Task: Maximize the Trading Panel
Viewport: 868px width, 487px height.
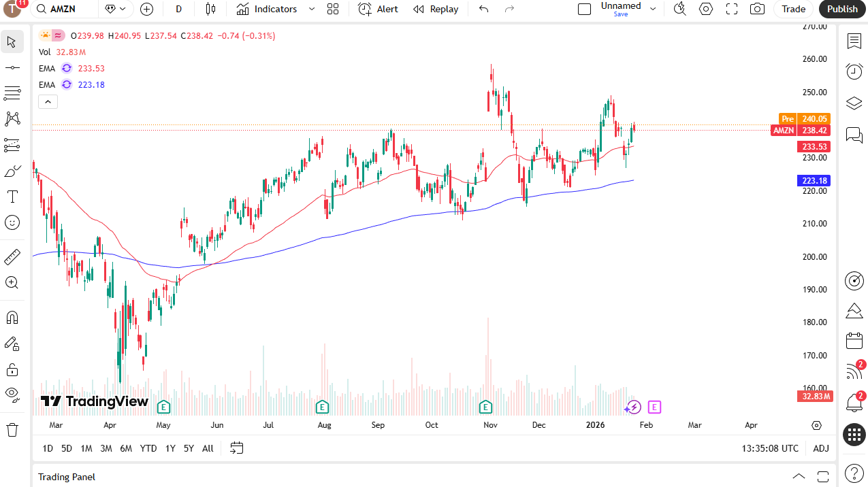Action: 823,476
